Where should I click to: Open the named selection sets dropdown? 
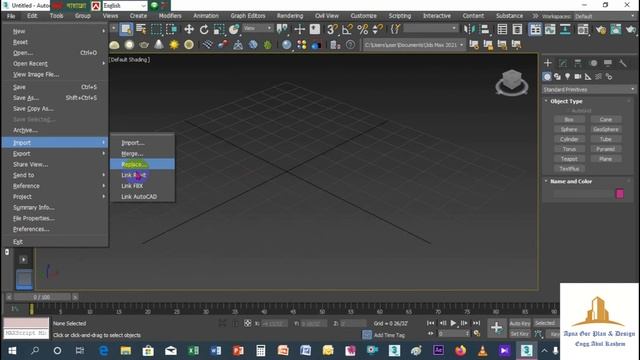(430, 28)
